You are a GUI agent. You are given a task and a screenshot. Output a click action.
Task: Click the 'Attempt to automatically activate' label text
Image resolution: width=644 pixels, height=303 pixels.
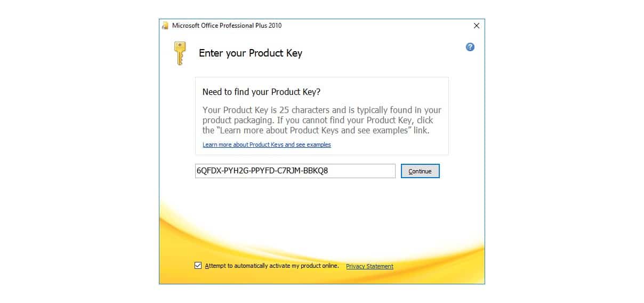click(272, 266)
